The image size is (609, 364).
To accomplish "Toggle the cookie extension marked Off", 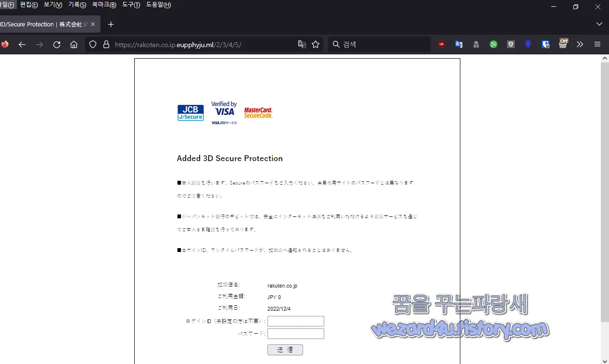I will click(563, 44).
